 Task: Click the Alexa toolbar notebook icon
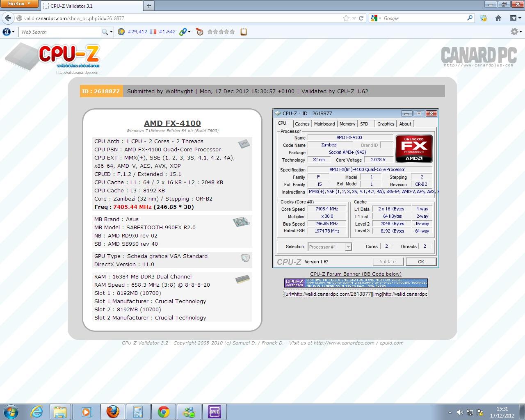click(244, 32)
